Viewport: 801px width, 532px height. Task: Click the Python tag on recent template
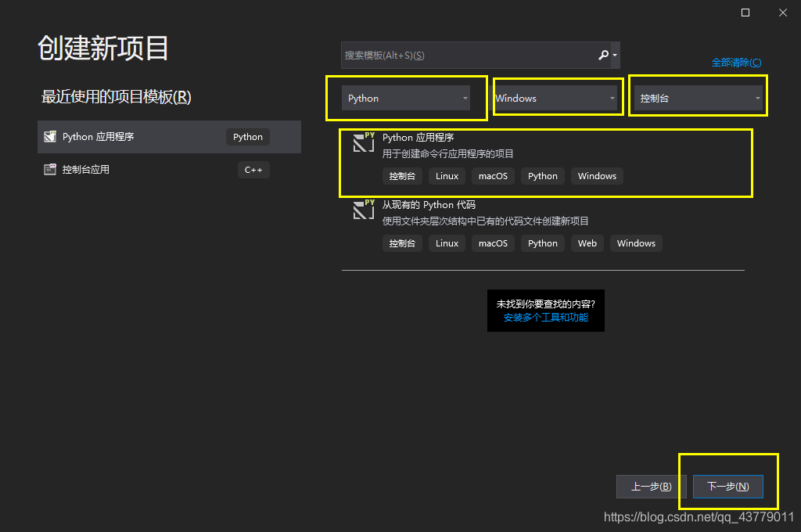point(248,137)
